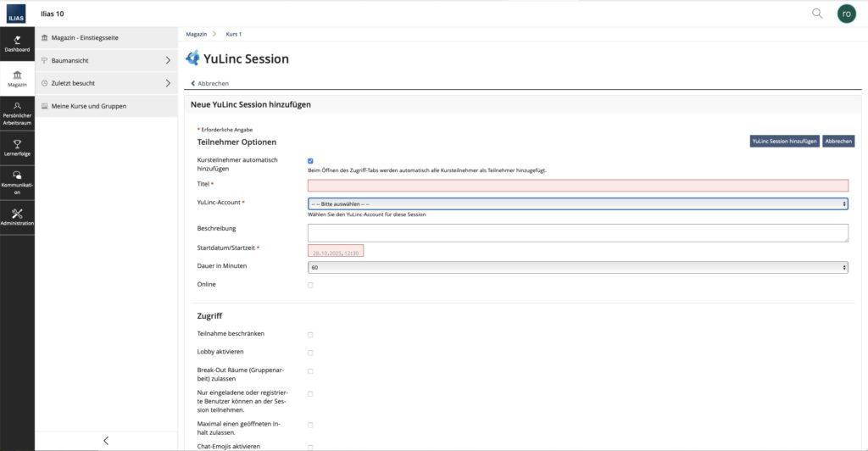The width and height of the screenshot is (868, 451).
Task: Open the Dauer in Minuten dropdown
Action: pos(577,267)
